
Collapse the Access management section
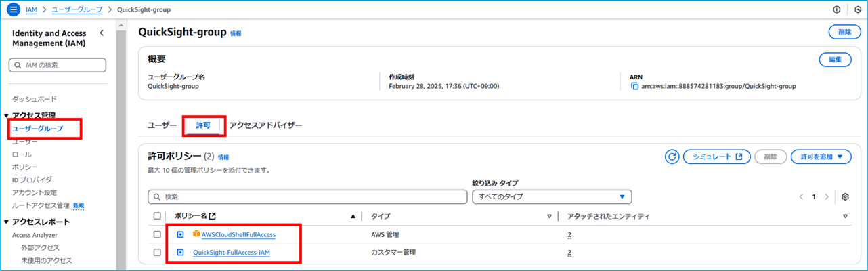6,115
